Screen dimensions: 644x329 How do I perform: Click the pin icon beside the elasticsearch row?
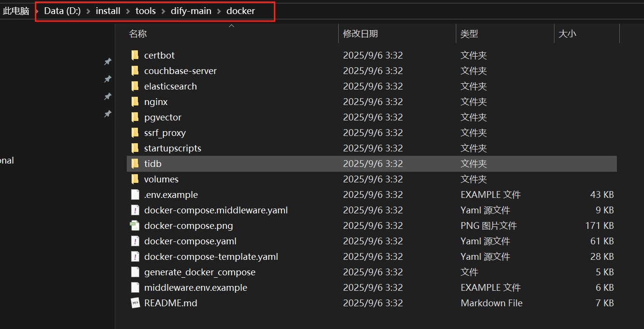pos(107,97)
